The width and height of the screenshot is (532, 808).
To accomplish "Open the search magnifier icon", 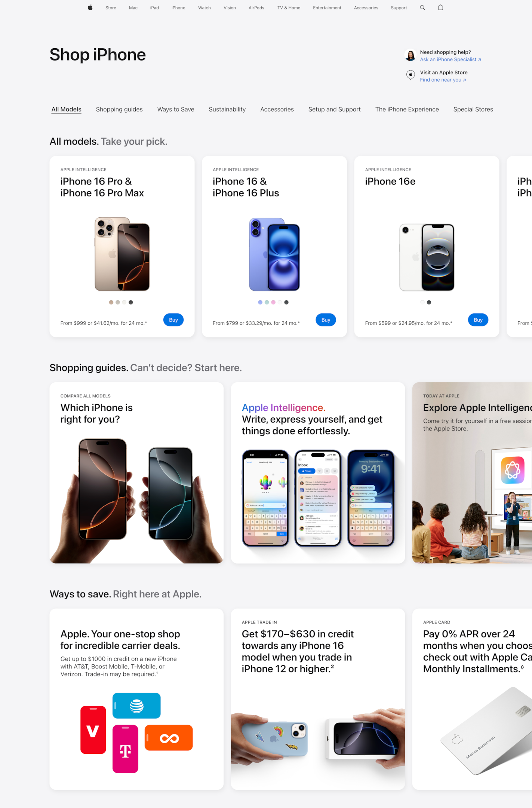I will (422, 7).
